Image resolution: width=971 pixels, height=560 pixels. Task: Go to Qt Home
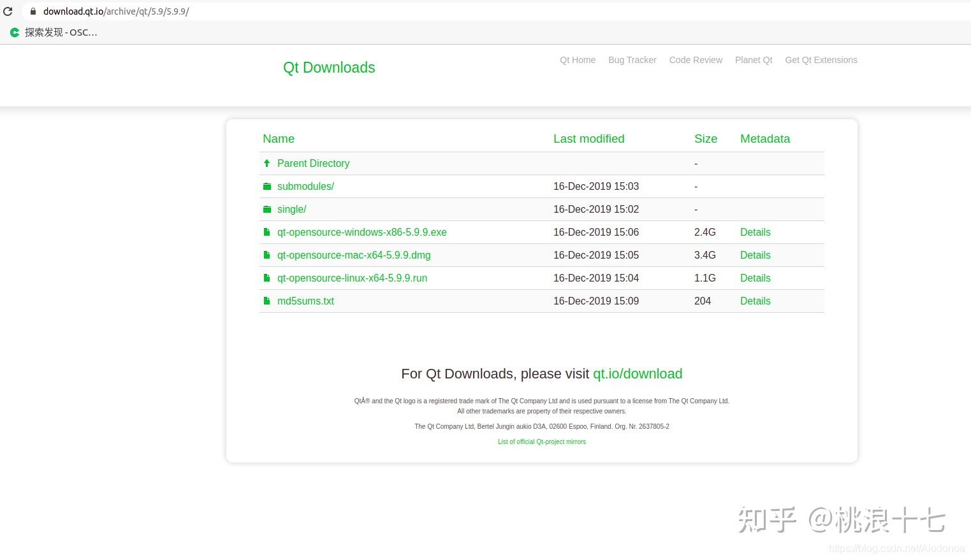(x=578, y=60)
